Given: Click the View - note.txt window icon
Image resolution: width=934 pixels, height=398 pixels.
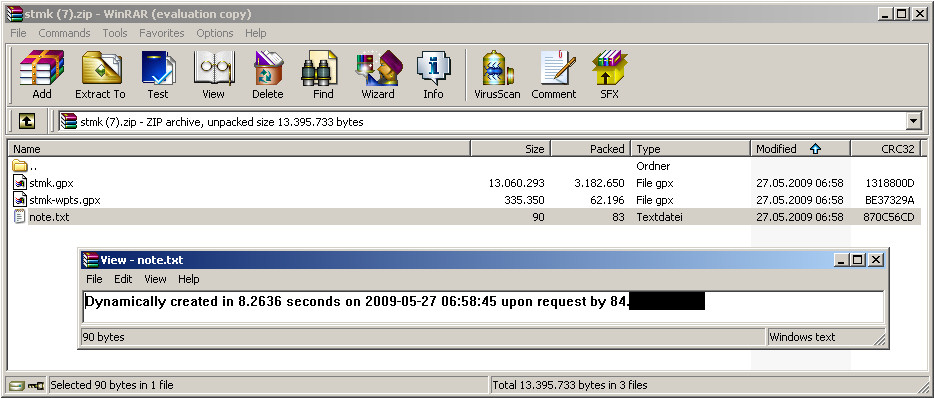Looking at the screenshot, I should coord(91,260).
